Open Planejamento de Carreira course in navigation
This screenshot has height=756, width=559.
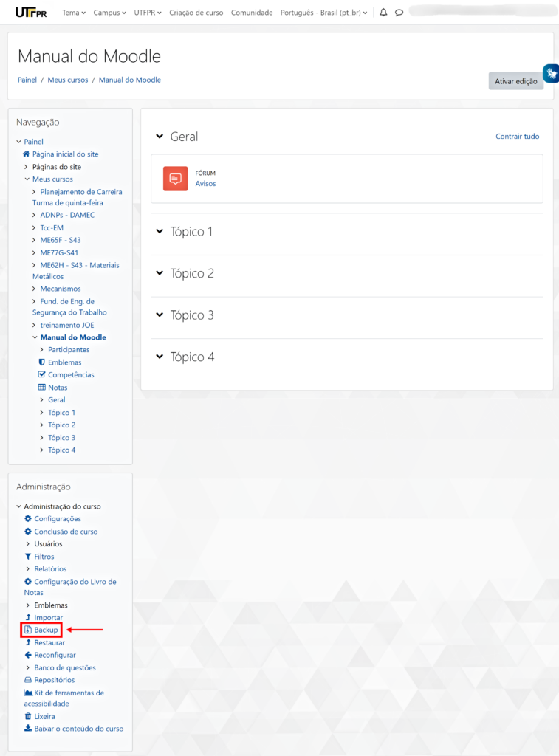(78, 197)
